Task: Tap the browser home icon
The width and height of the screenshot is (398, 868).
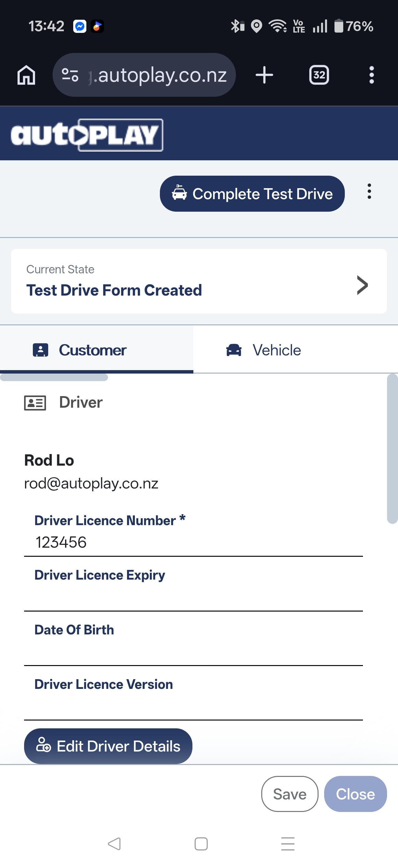Action: [x=26, y=75]
